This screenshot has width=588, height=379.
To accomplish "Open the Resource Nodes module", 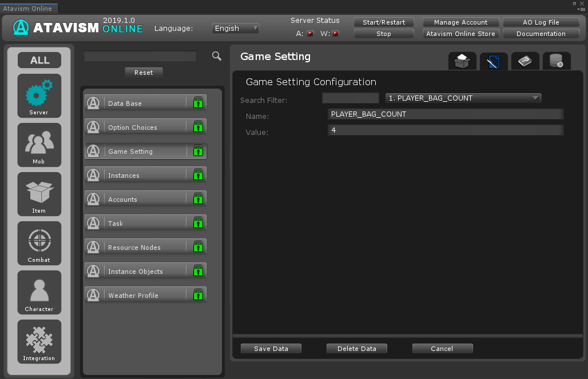I will tap(135, 247).
